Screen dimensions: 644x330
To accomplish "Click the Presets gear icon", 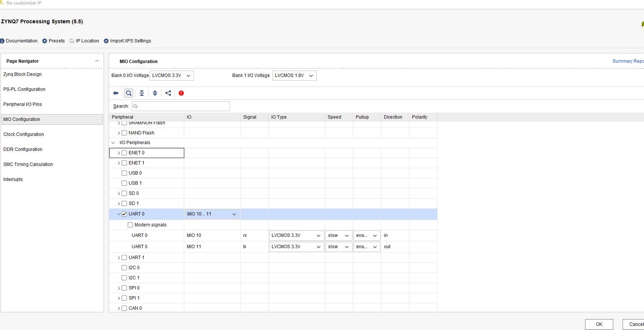I will click(45, 41).
